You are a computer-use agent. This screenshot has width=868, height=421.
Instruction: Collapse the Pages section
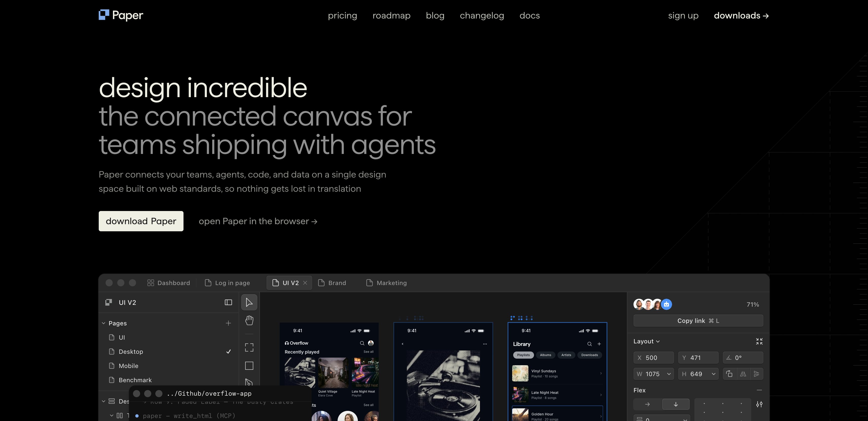point(104,323)
